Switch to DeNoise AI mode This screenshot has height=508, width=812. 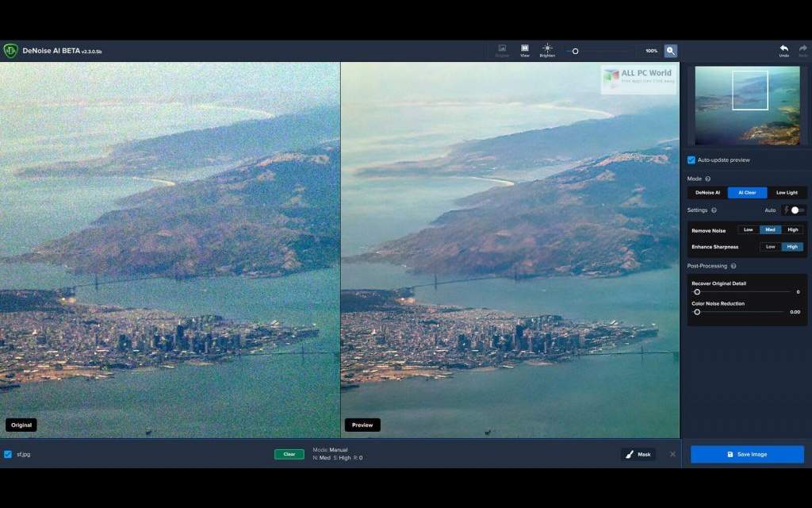[707, 193]
